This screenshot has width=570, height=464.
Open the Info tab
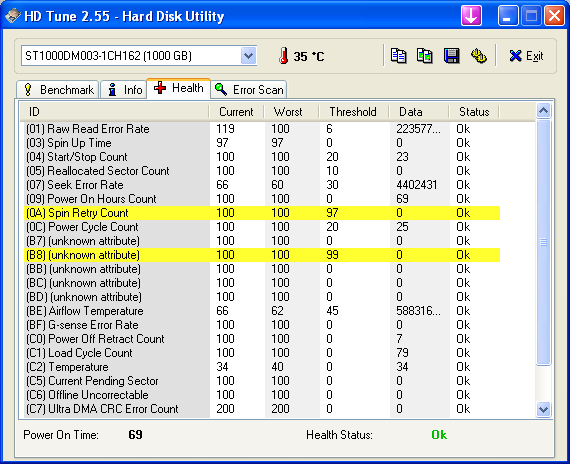[x=124, y=89]
